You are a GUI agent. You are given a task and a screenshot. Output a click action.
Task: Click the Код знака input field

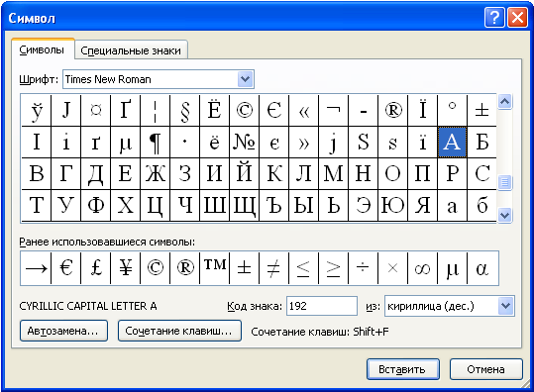322,306
